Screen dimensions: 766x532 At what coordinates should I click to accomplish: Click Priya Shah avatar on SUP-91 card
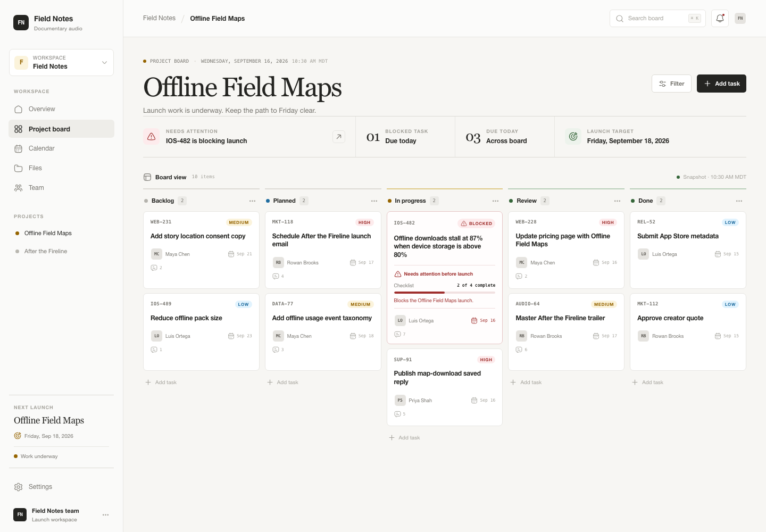[x=400, y=400]
